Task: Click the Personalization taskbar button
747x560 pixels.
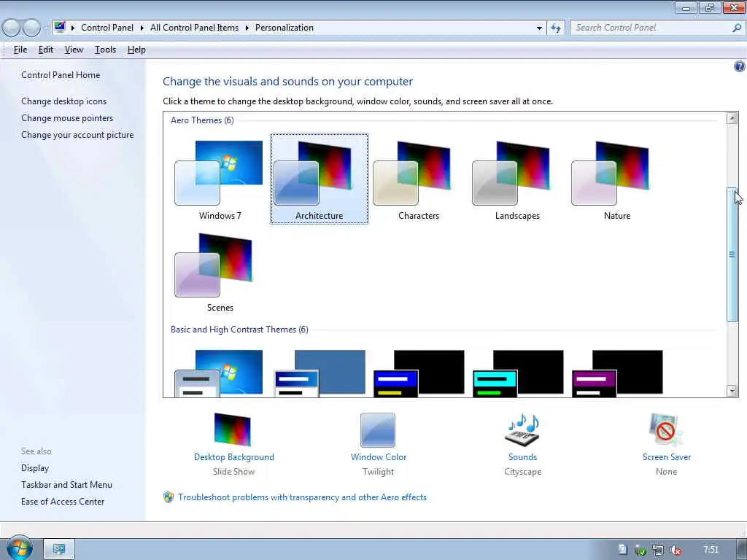Action: coord(59,549)
